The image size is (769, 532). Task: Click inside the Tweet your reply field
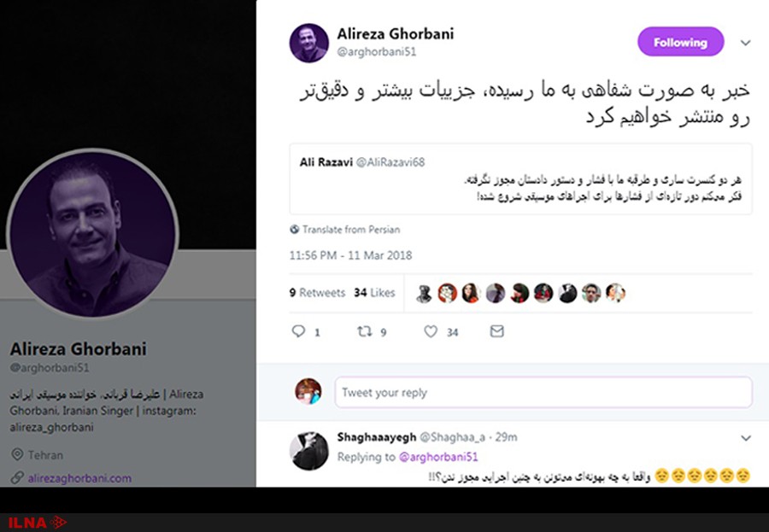click(x=543, y=392)
